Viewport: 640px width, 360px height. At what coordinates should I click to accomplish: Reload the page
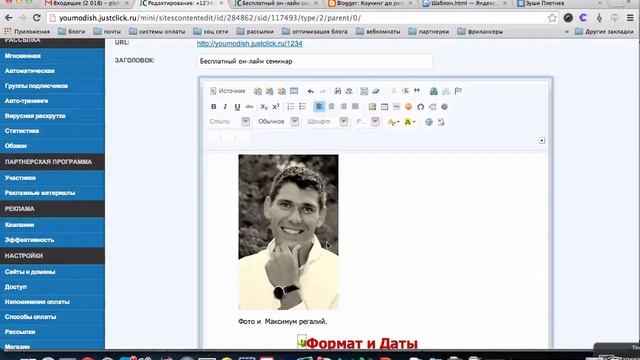pyautogui.click(x=36, y=18)
